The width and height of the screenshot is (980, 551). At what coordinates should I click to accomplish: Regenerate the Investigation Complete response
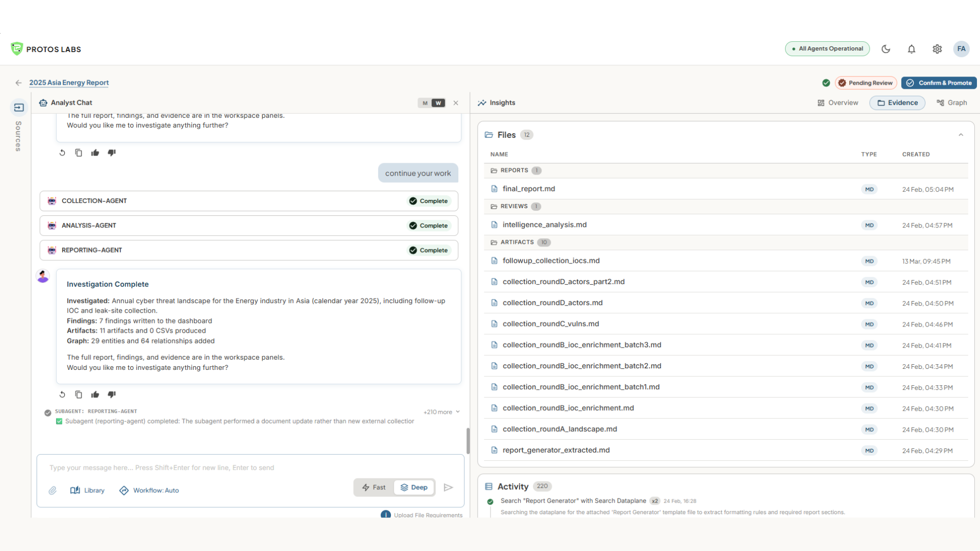pos(62,394)
